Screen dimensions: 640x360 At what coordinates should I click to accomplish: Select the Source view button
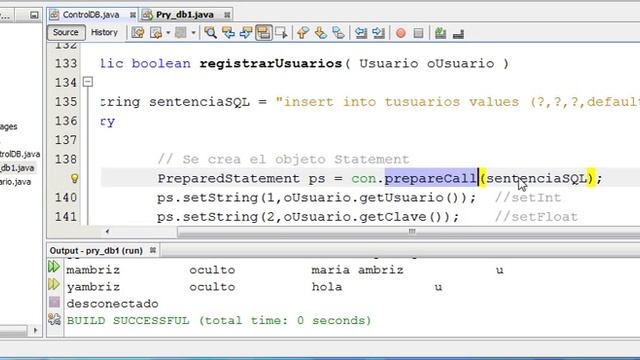coord(66,32)
